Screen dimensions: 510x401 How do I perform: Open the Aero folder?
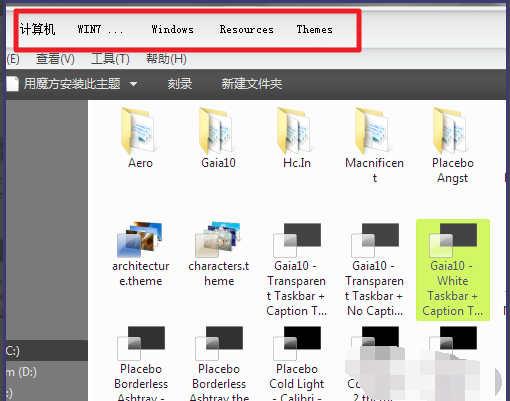point(140,137)
